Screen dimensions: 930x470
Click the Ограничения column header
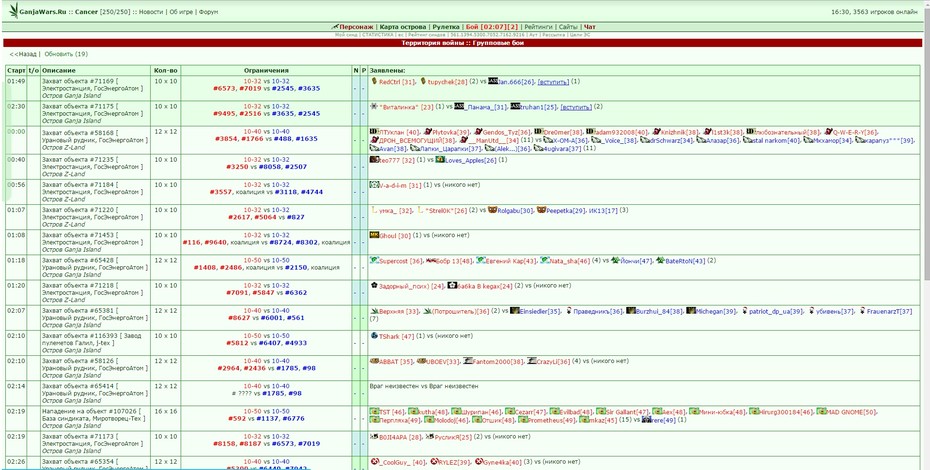266,71
